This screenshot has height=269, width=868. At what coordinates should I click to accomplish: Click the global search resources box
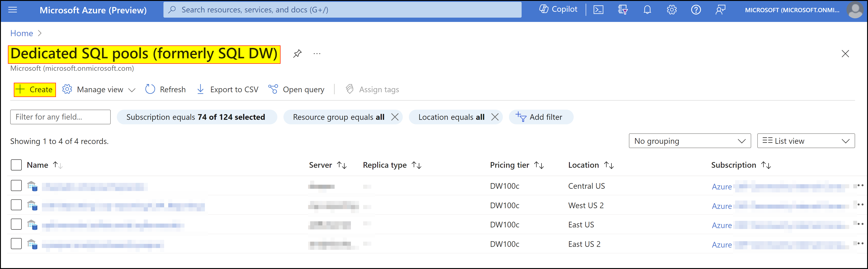342,10
